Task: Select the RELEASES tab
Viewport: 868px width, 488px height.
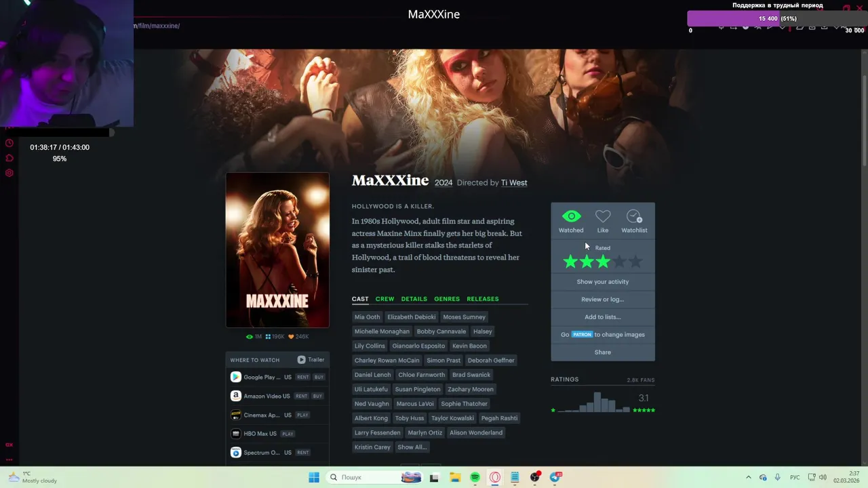Action: click(x=483, y=299)
